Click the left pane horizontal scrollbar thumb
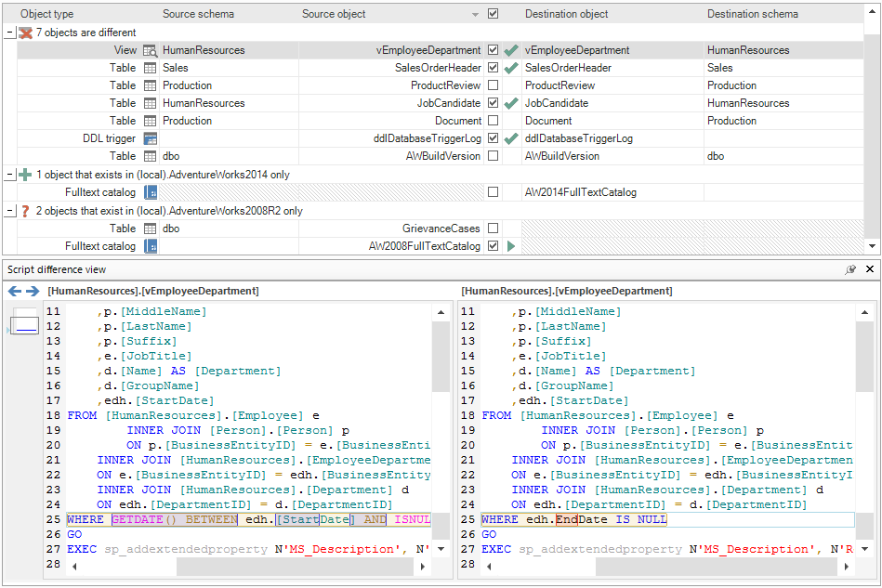Image resolution: width=882 pixels, height=588 pixels. tap(295, 567)
